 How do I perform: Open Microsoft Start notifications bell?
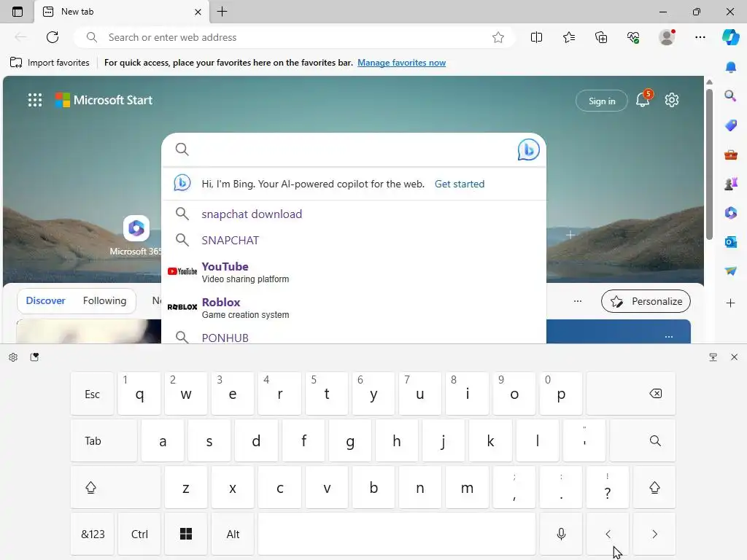point(643,99)
